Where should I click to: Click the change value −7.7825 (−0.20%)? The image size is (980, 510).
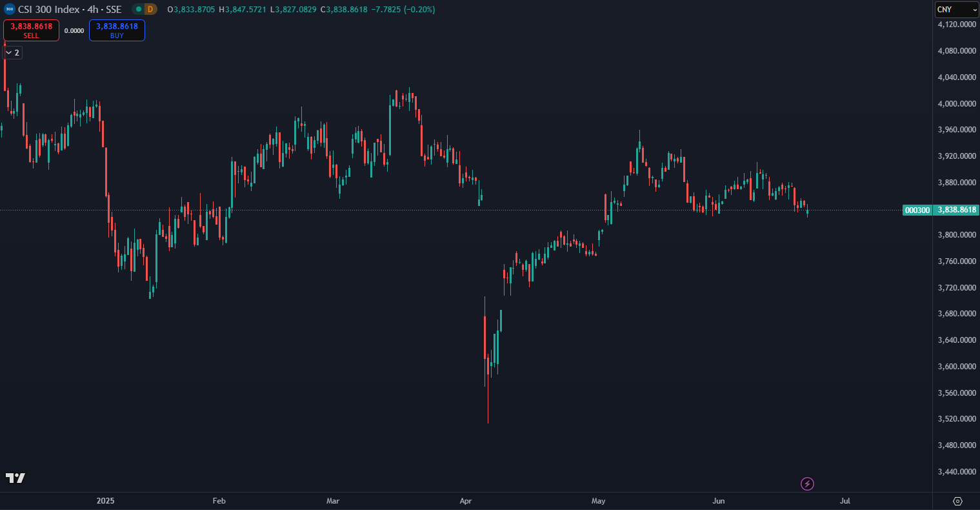[403, 10]
